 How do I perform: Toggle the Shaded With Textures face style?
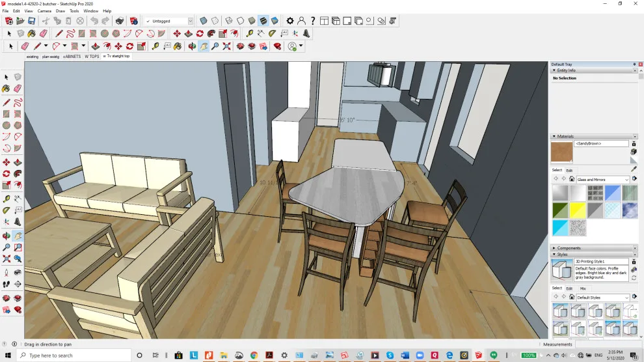(263, 21)
